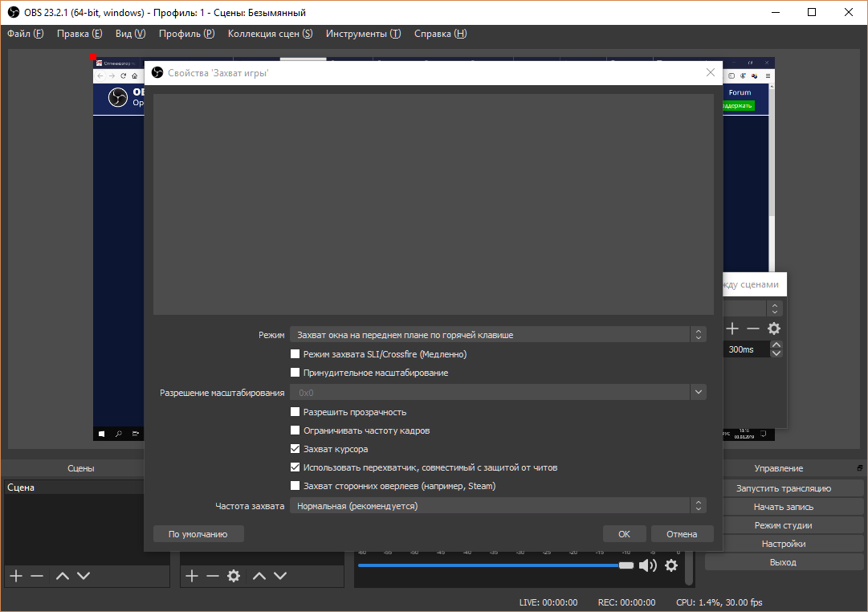
Task: Enable 'Разрешить прозрачность' checkbox
Action: pos(295,412)
